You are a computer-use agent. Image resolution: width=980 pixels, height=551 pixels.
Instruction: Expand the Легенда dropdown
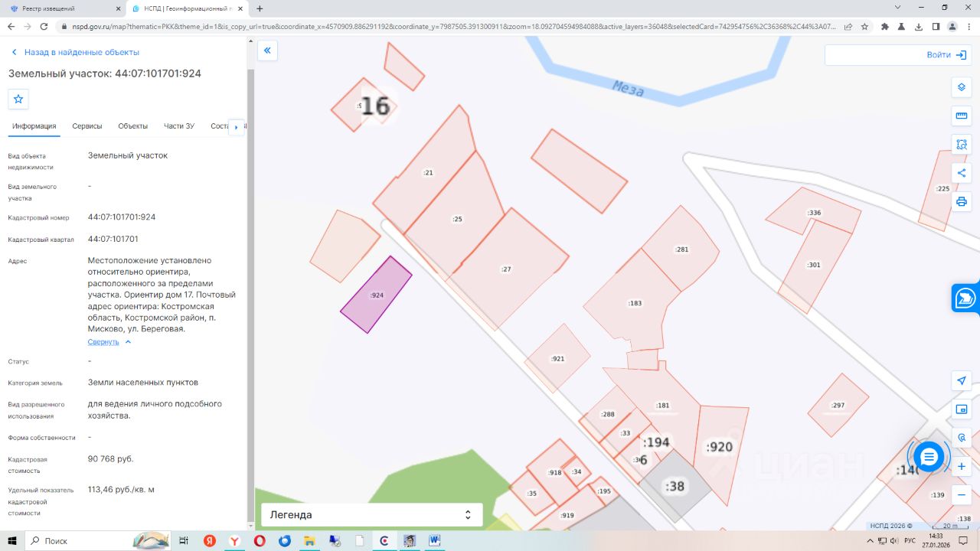[372, 515]
